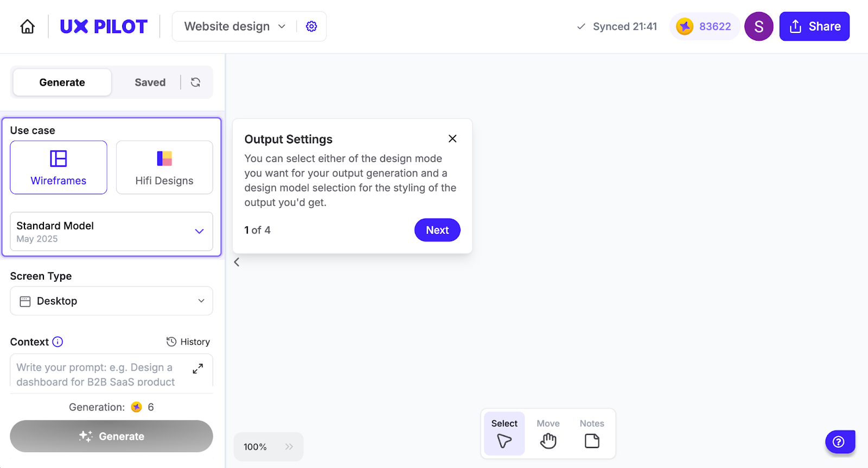Open the Website design project dropdown

pos(235,27)
